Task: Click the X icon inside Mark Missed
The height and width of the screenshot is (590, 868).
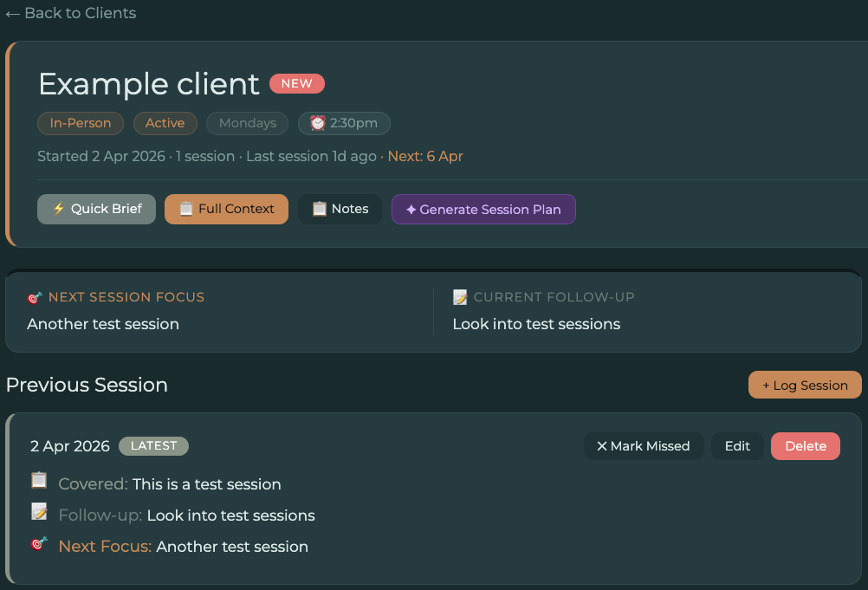Action: (604, 446)
